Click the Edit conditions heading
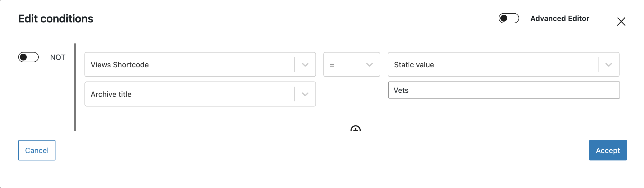Viewport: 644px width, 188px height. pyautogui.click(x=56, y=19)
